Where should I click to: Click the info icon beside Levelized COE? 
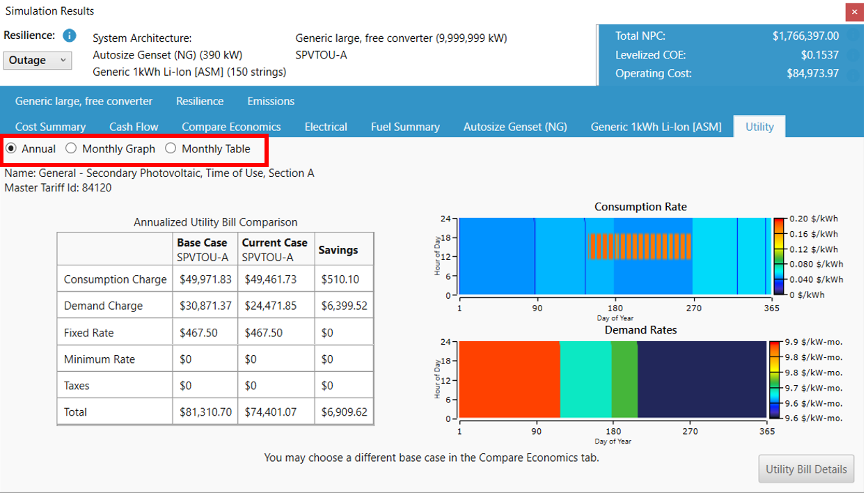point(853,55)
